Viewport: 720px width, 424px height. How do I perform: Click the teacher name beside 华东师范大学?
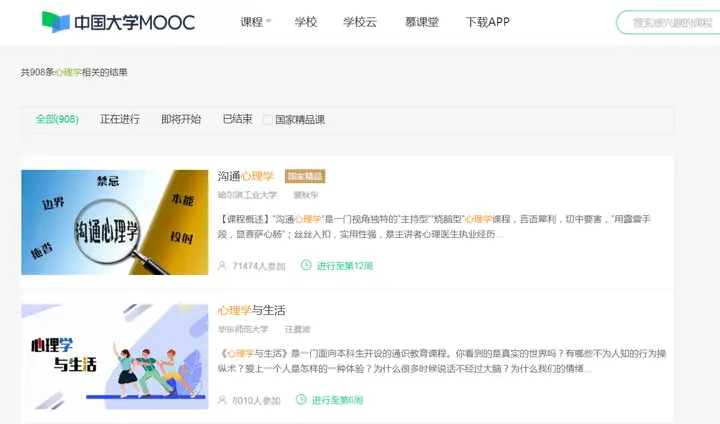tap(298, 329)
